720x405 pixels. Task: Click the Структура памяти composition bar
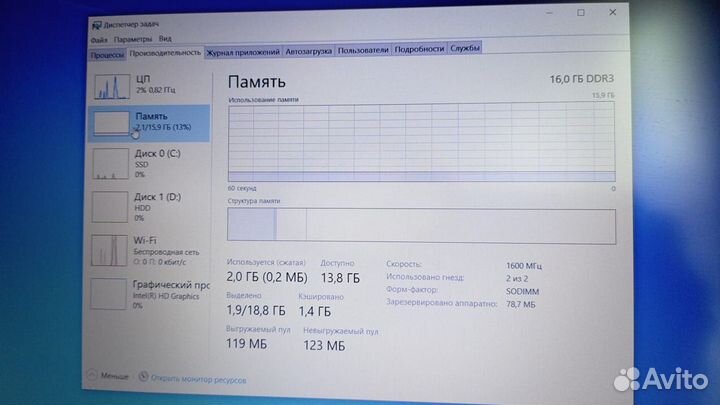point(422,225)
